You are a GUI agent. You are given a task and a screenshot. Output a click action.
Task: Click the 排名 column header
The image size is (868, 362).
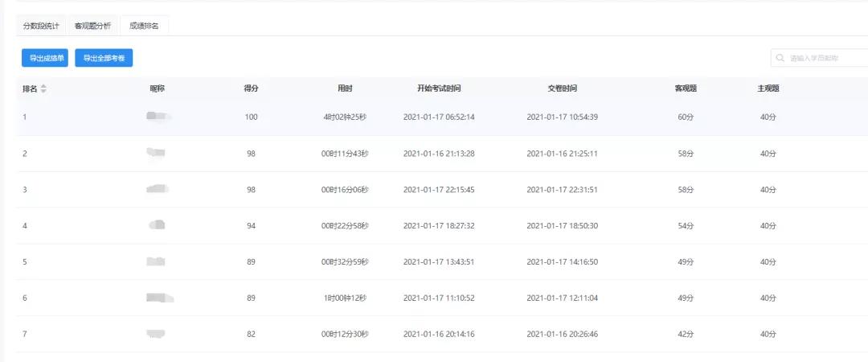[x=30, y=88]
